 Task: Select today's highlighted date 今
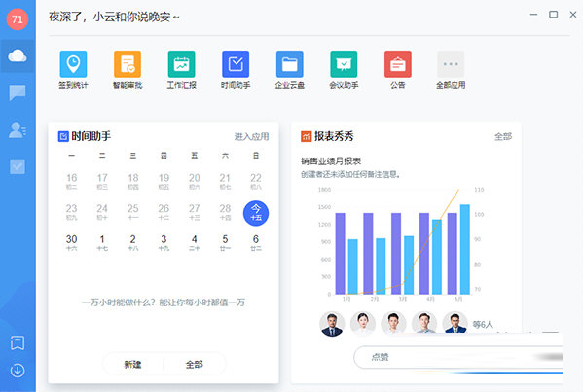tap(256, 213)
